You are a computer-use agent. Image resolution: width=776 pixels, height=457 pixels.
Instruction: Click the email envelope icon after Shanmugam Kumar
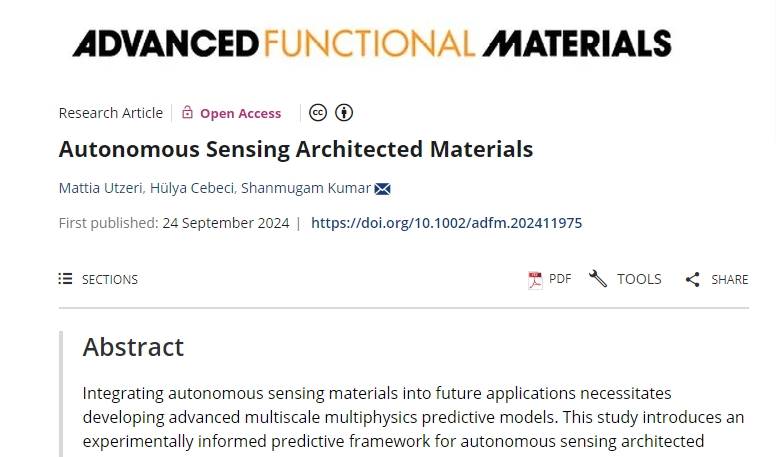(x=383, y=189)
